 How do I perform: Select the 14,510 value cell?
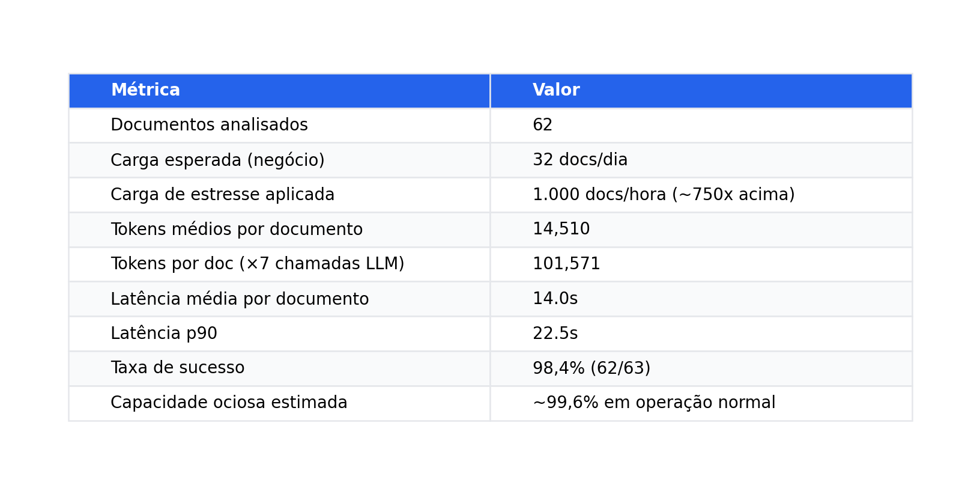(701, 230)
